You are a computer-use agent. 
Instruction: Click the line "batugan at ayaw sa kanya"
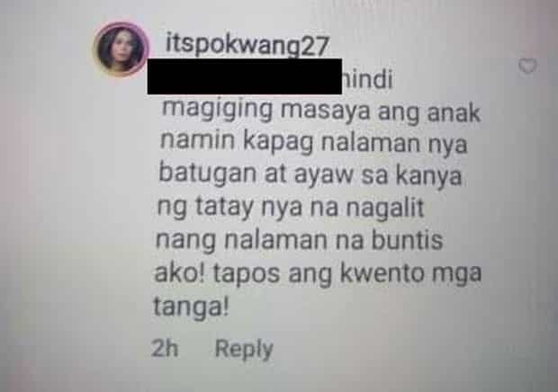(310, 175)
